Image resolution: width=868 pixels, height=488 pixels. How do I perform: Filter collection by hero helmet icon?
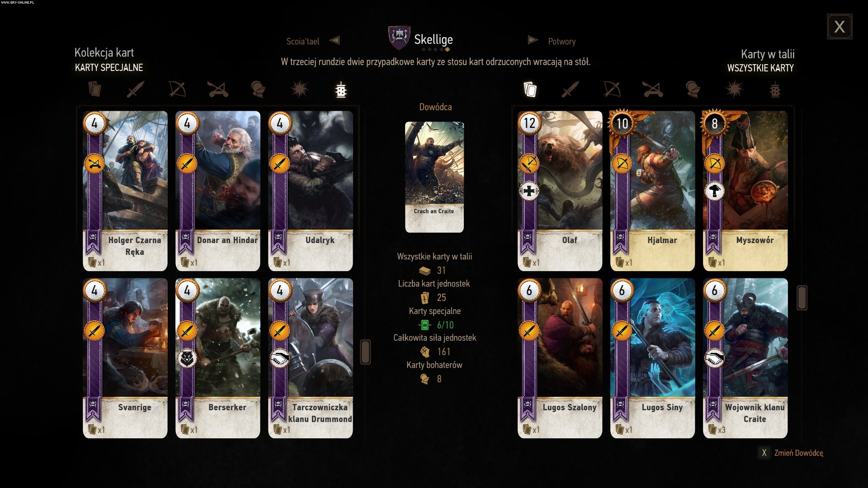(258, 89)
